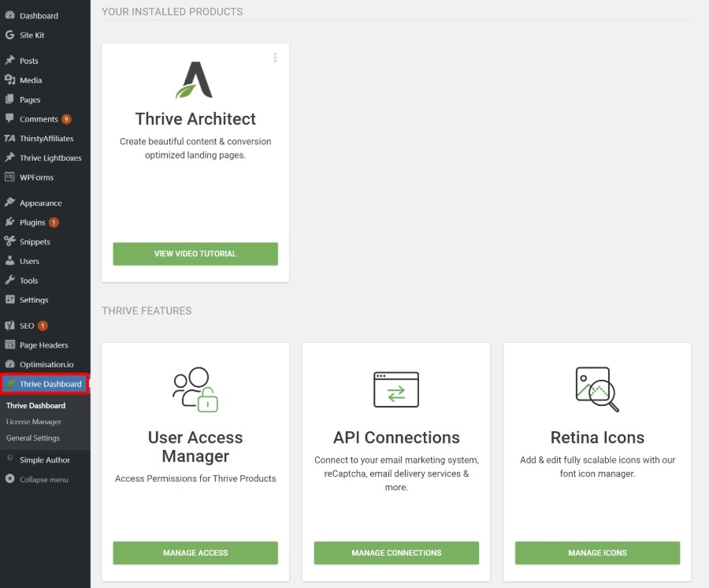
Task: Click the Snippets scissors icon
Action: [x=10, y=241]
